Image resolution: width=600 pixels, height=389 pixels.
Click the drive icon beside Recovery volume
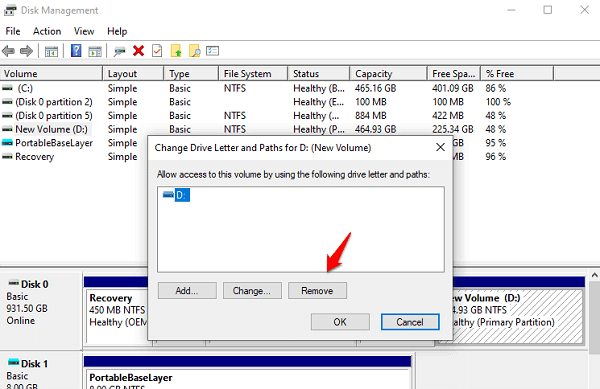point(7,157)
